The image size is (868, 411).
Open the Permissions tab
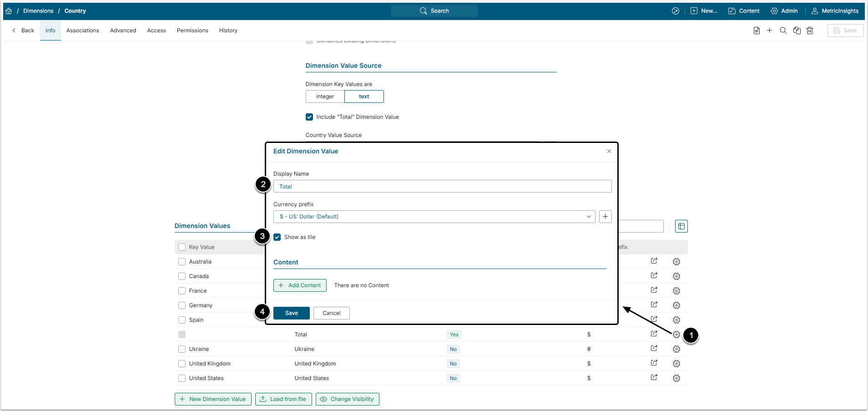(x=192, y=30)
